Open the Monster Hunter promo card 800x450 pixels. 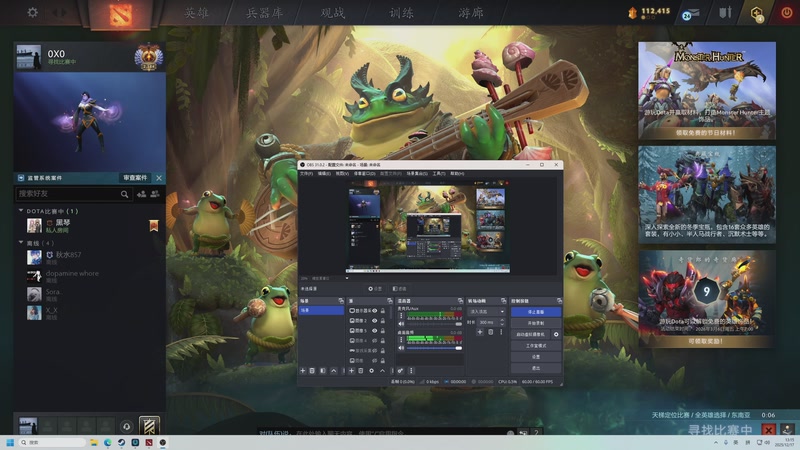(x=707, y=90)
